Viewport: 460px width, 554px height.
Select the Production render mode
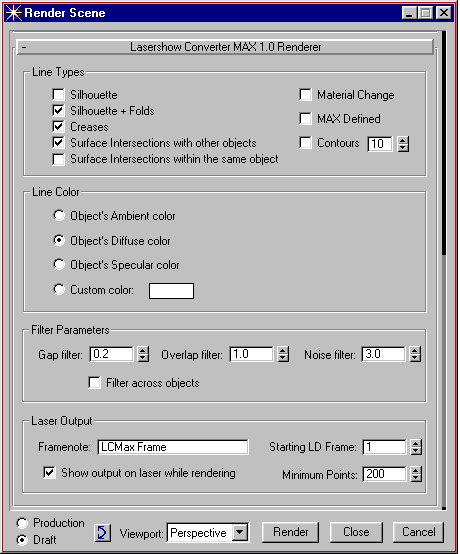22,523
